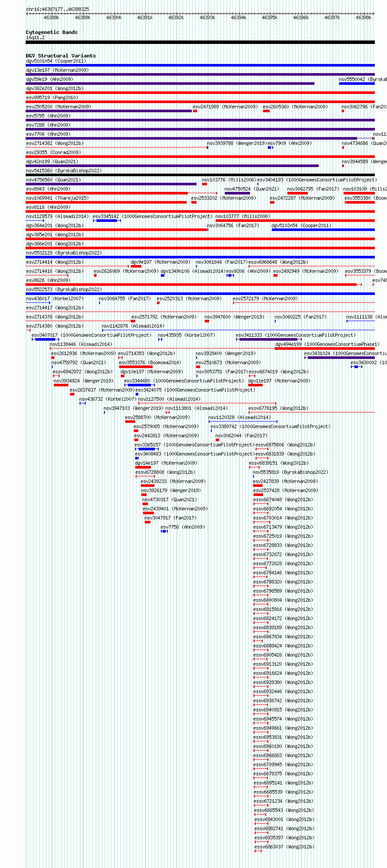The width and height of the screenshot is (387, 868).
Task: Select nsv3947600 (Wenger2019) variant
Action: (x=234, y=317)
